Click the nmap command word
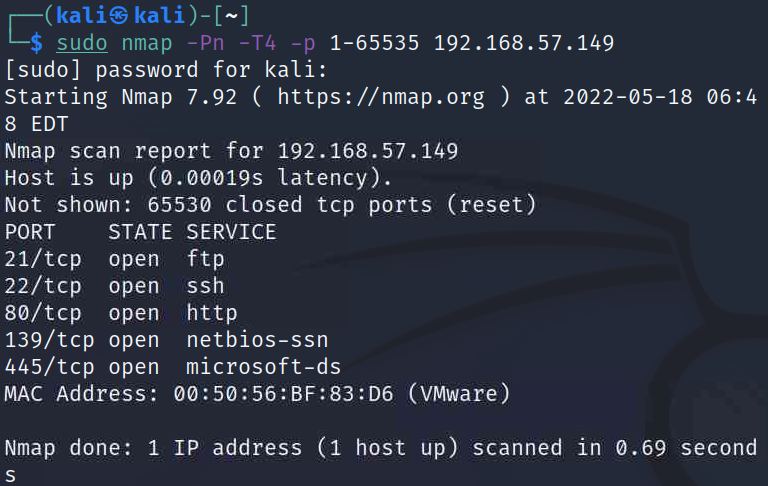The image size is (768, 486). [147, 44]
